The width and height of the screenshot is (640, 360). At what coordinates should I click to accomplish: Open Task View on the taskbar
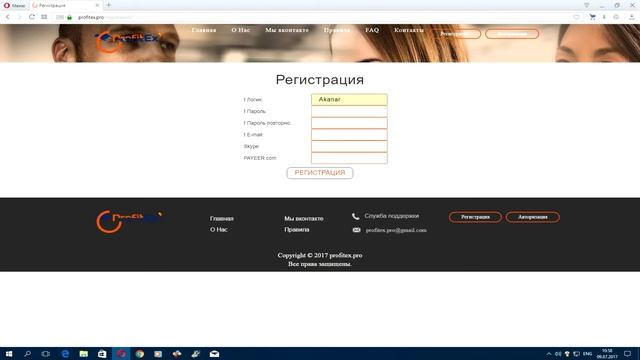click(46, 353)
